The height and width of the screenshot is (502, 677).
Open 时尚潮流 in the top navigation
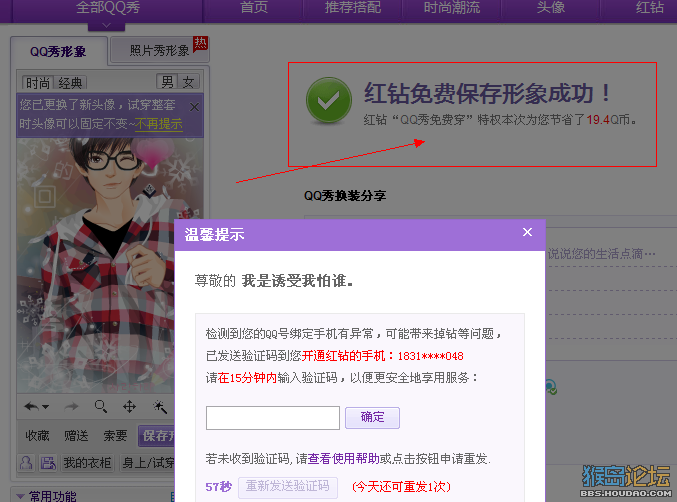452,8
